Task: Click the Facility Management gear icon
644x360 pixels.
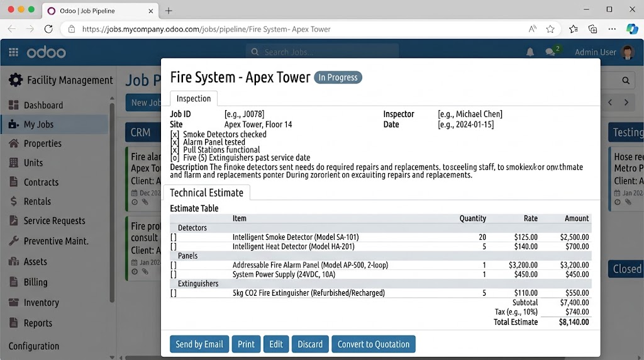Action: coord(16,80)
